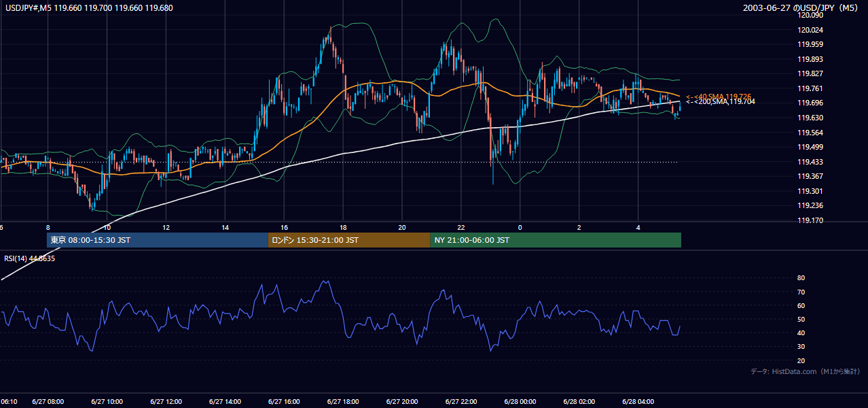This screenshot has height=408, width=868.
Task: Select hour 20 on the price chart time axis
Action: click(x=402, y=227)
